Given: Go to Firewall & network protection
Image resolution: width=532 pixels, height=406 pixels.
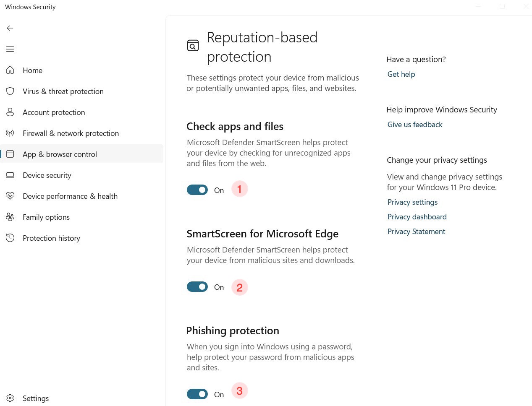Looking at the screenshot, I should click(x=71, y=133).
